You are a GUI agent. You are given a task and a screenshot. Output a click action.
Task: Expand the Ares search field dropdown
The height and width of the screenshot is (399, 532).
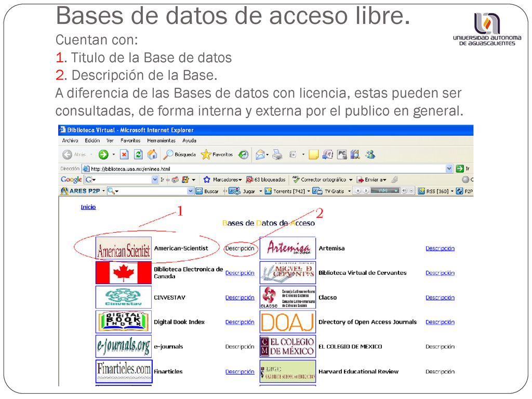pos(191,191)
